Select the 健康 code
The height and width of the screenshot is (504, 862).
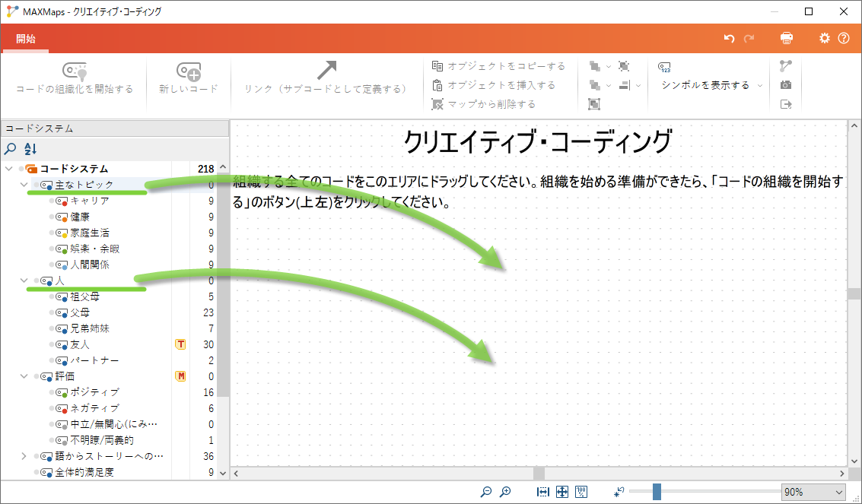[x=80, y=217]
